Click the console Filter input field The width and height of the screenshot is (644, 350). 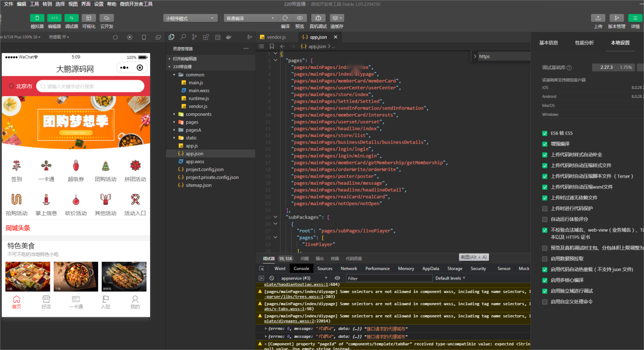(389, 278)
